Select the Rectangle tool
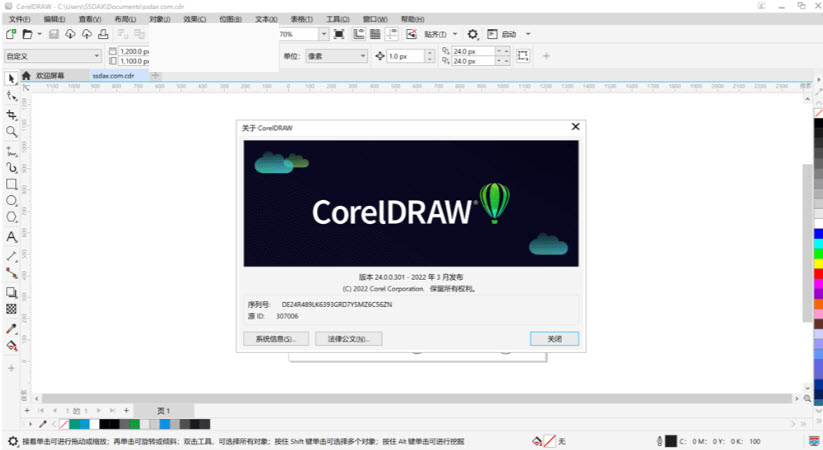 [11, 184]
